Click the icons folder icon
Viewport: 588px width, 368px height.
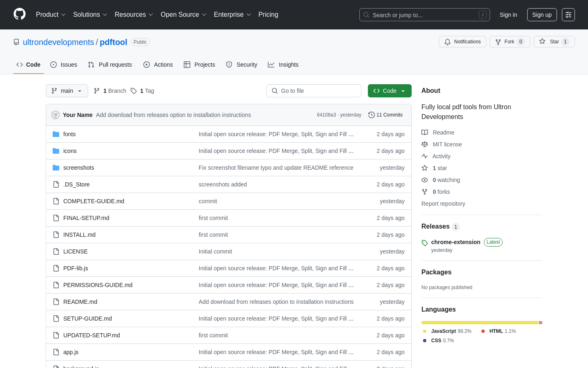(56, 151)
